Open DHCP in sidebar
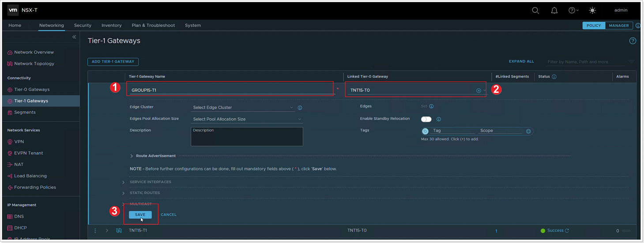644x243 pixels. coord(20,228)
